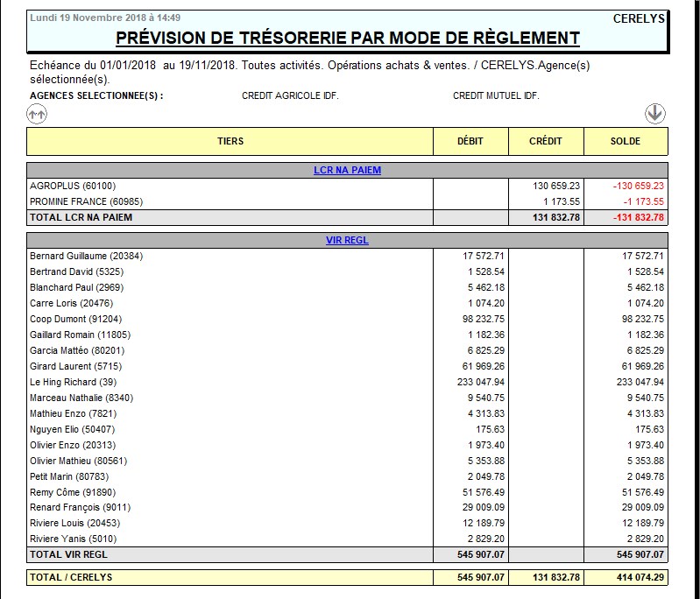Viewport: 700px width, 599px height.
Task: Open the LCR NA PAIEM link
Action: (x=347, y=170)
